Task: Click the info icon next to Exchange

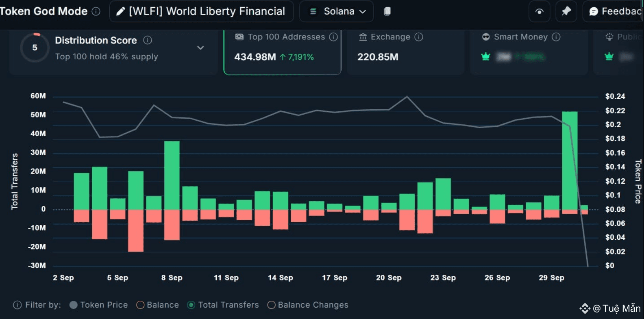Action: click(x=419, y=37)
